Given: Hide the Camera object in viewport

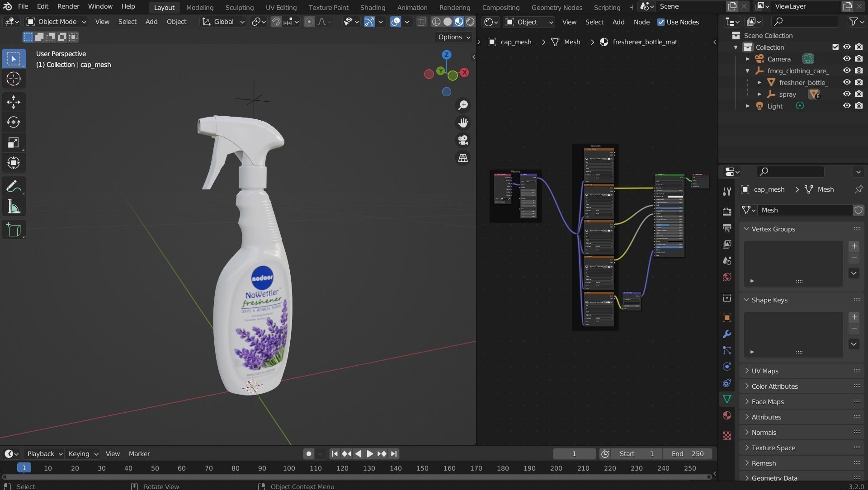Looking at the screenshot, I should pos(847,59).
